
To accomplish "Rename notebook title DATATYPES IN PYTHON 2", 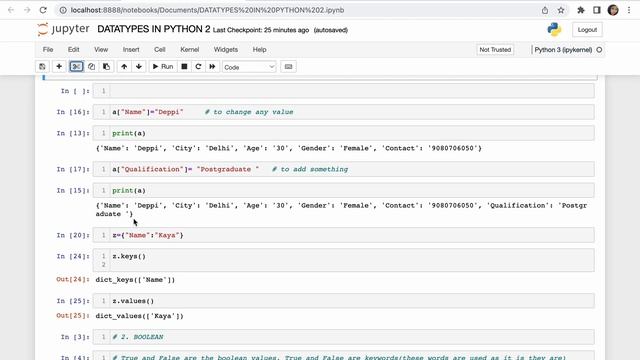I will pos(154,29).
